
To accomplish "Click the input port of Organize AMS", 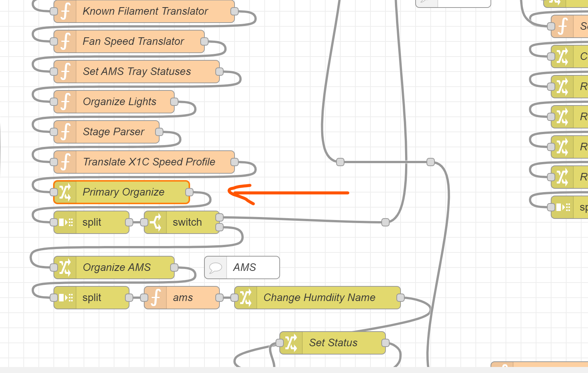I will [x=54, y=268].
